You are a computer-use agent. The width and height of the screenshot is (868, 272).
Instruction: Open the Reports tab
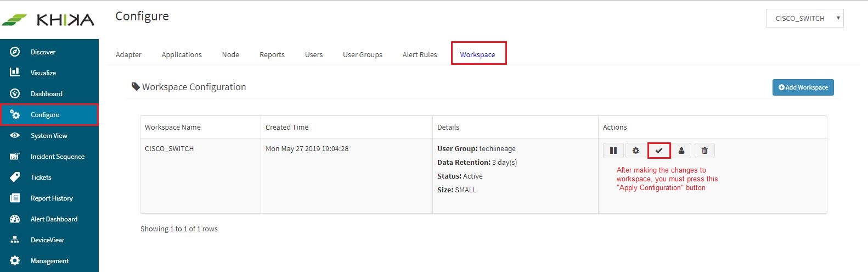point(272,54)
